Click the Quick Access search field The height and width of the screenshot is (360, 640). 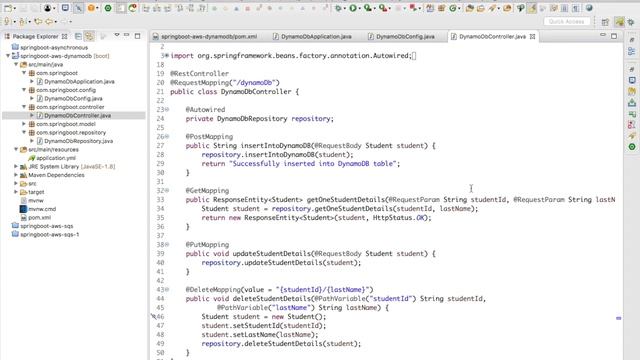pos(567,21)
